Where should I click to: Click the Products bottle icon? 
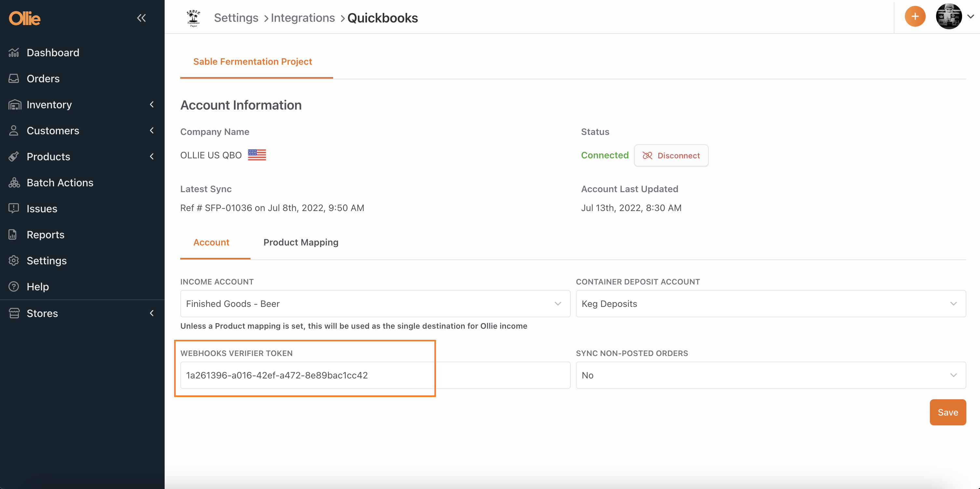click(14, 156)
